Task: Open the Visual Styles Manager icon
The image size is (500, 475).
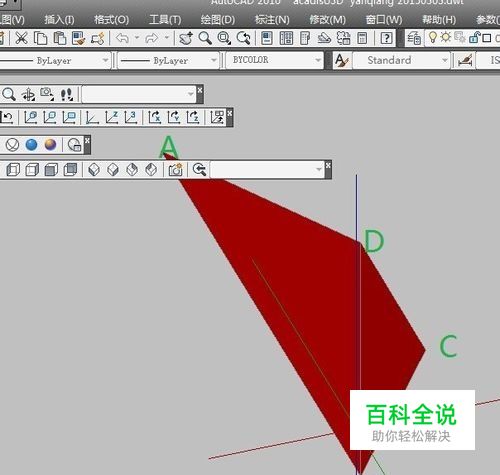Action: pyautogui.click(x=74, y=145)
